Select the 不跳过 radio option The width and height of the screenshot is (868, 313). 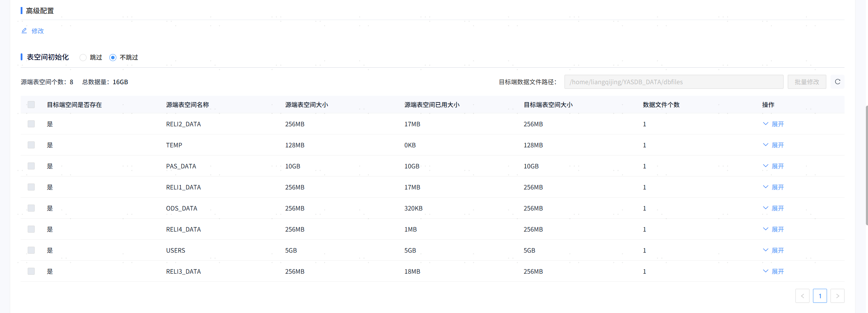113,58
